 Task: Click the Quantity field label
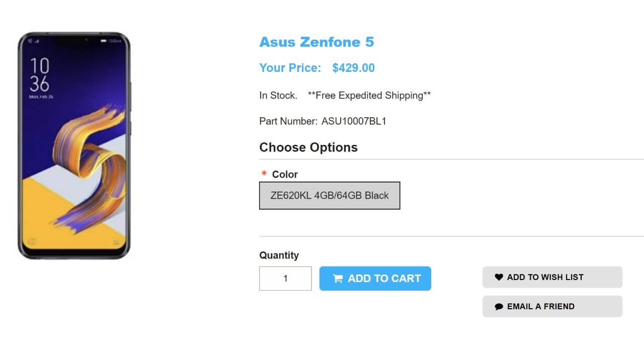(279, 255)
